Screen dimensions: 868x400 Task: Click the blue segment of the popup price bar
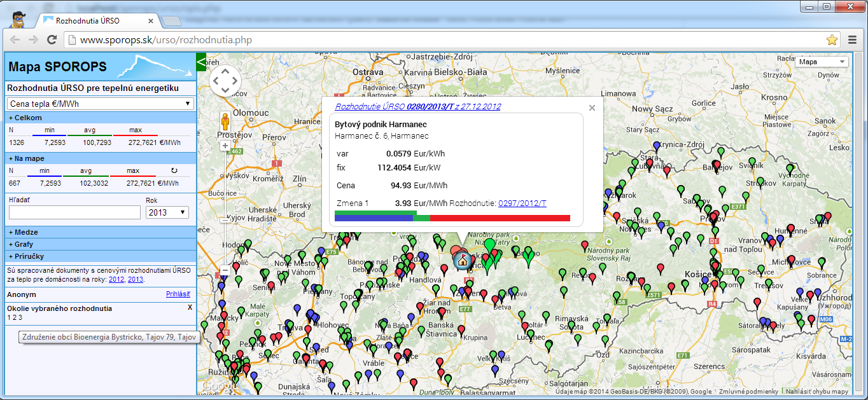[x=374, y=218]
